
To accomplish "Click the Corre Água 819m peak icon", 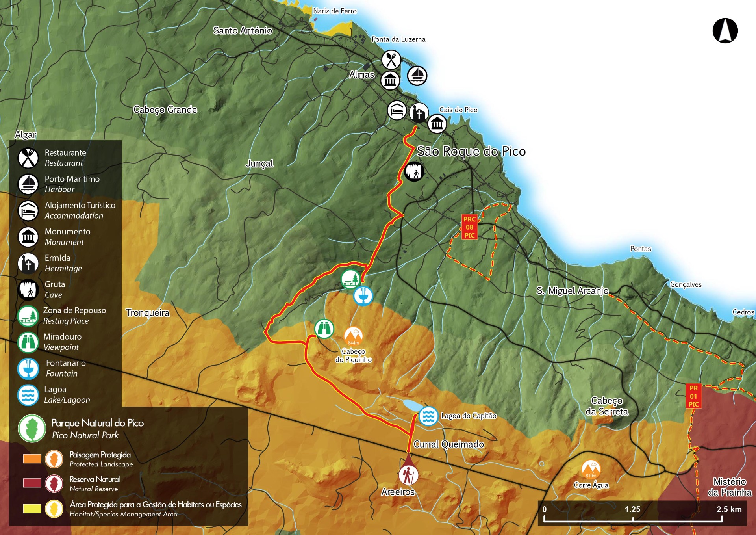I will click(591, 470).
